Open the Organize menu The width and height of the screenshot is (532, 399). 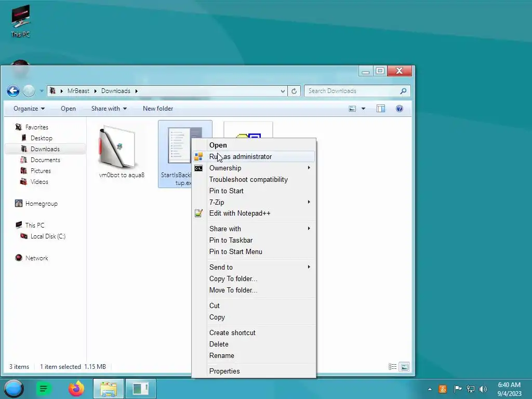29,109
